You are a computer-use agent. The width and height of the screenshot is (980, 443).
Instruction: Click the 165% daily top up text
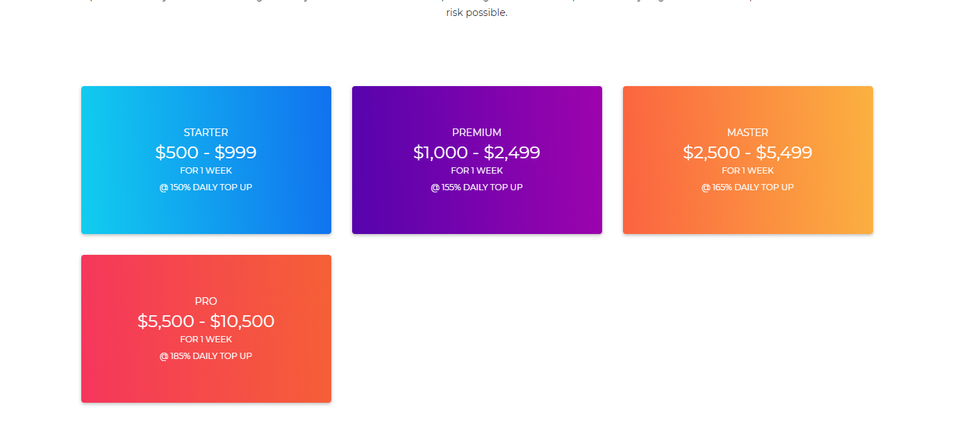pos(747,187)
